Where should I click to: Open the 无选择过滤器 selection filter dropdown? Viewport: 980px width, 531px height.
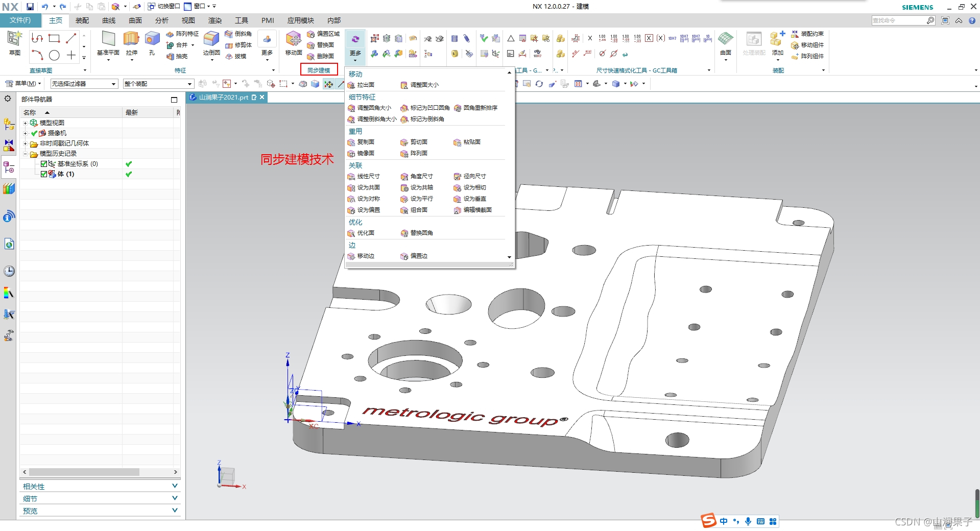pos(84,84)
